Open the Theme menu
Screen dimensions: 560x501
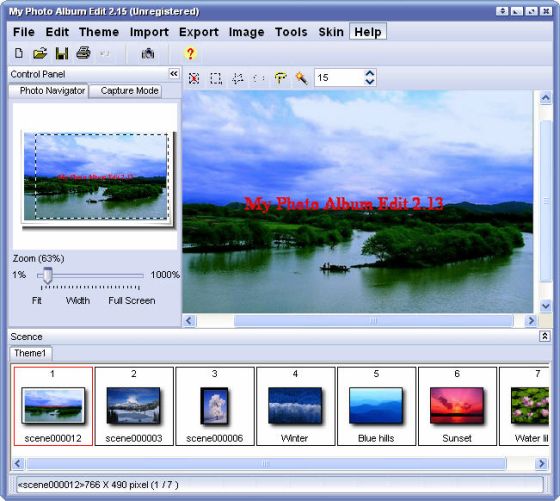pyautogui.click(x=99, y=32)
